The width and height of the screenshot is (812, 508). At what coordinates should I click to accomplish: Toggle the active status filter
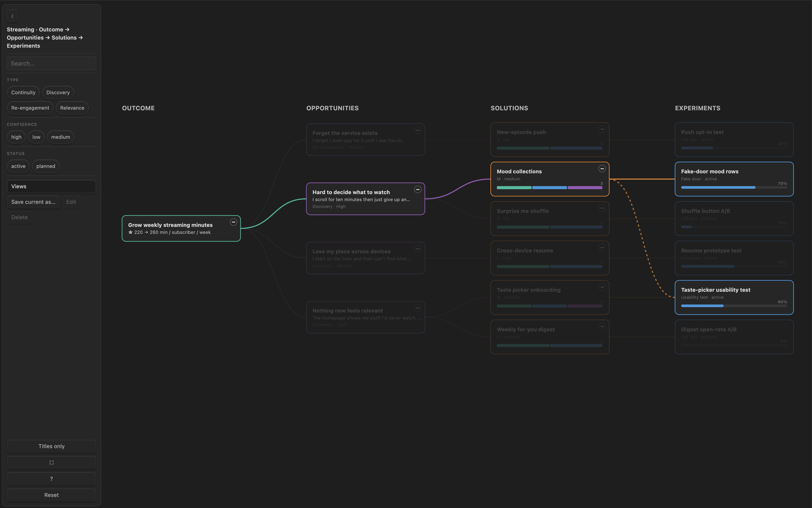tap(18, 166)
